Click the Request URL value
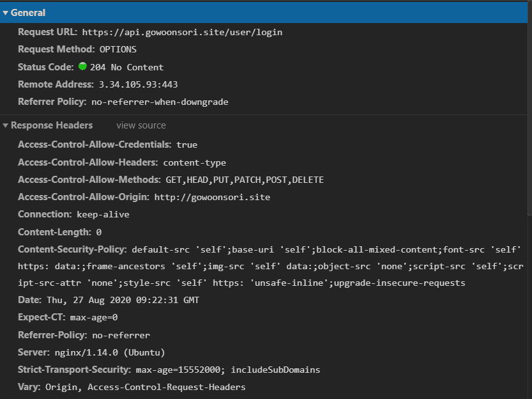Viewport: 532px width, 399px height. click(x=182, y=32)
